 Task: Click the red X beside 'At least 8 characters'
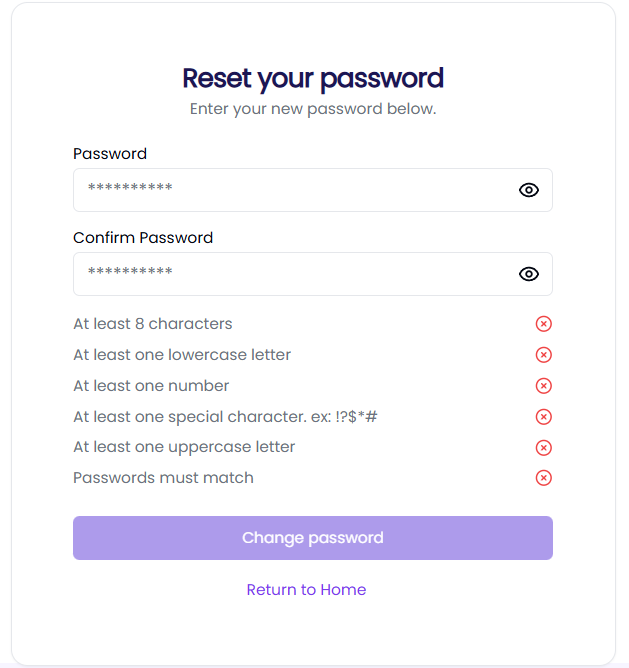(x=543, y=324)
